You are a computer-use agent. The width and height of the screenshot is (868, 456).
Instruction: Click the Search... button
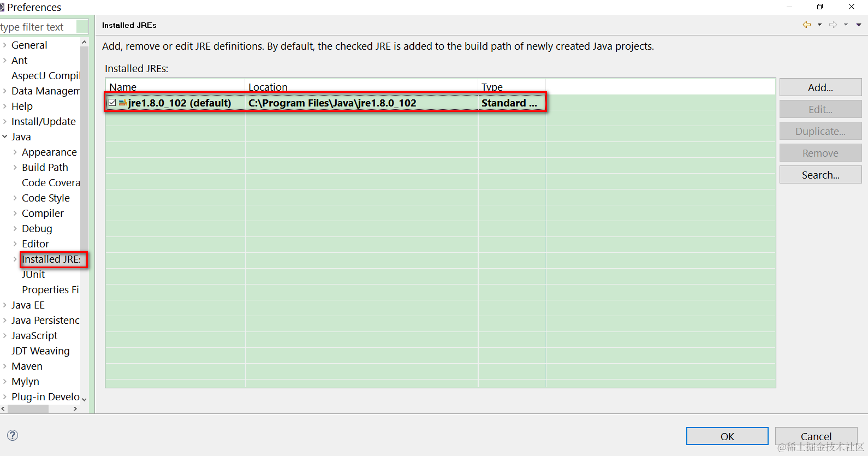821,175
